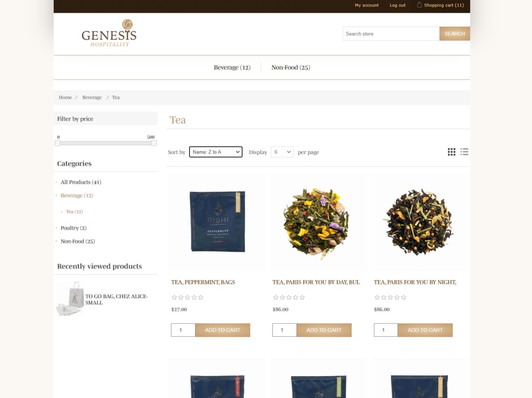Screen dimensions: 532x398
Task: Go to Beverage breadcrumb
Action: click(x=92, y=97)
